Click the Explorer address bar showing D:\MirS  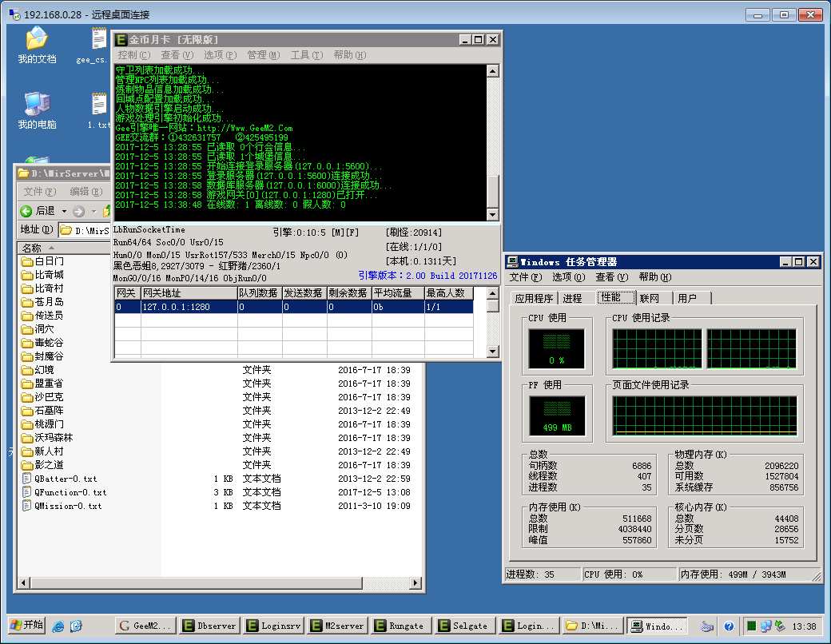point(84,230)
